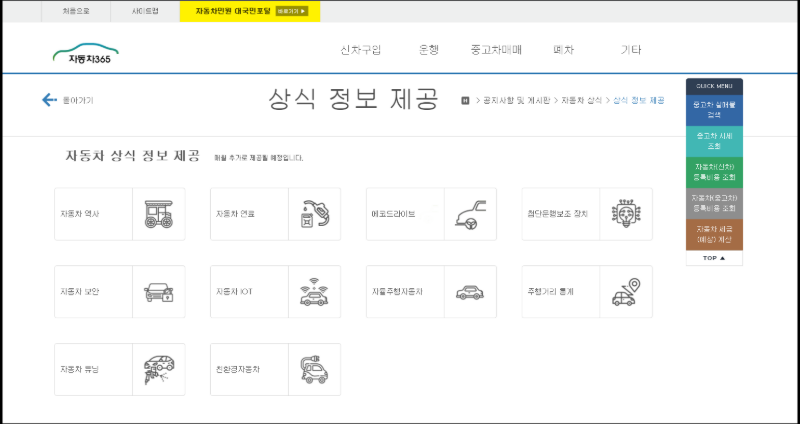Go to 공지사항 및 게시판 breadcrumb
Screen dimensions: 800x424
[x=516, y=101]
